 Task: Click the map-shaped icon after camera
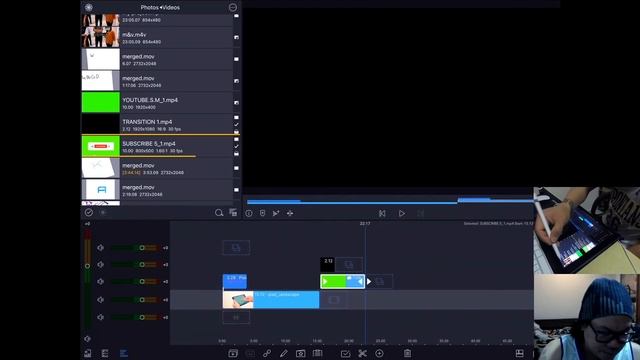click(318, 353)
